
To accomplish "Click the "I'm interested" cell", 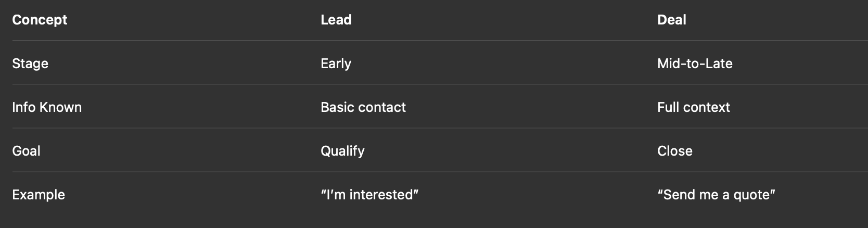I will (x=369, y=195).
